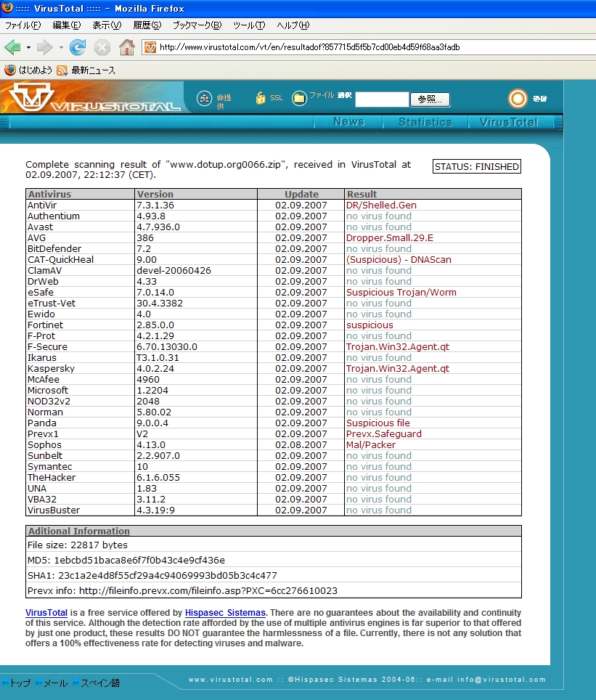Image resolution: width=596 pixels, height=700 pixels.
Task: Go to the Home page icon
Action: click(x=127, y=48)
